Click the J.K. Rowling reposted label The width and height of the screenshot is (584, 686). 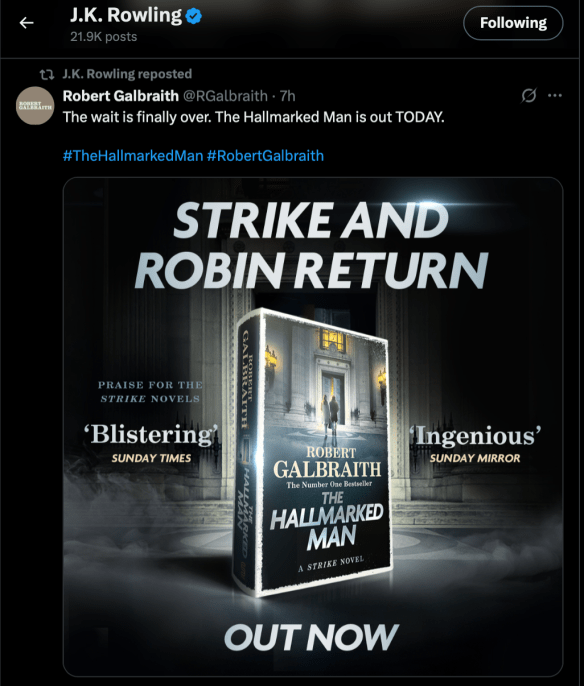127,74
